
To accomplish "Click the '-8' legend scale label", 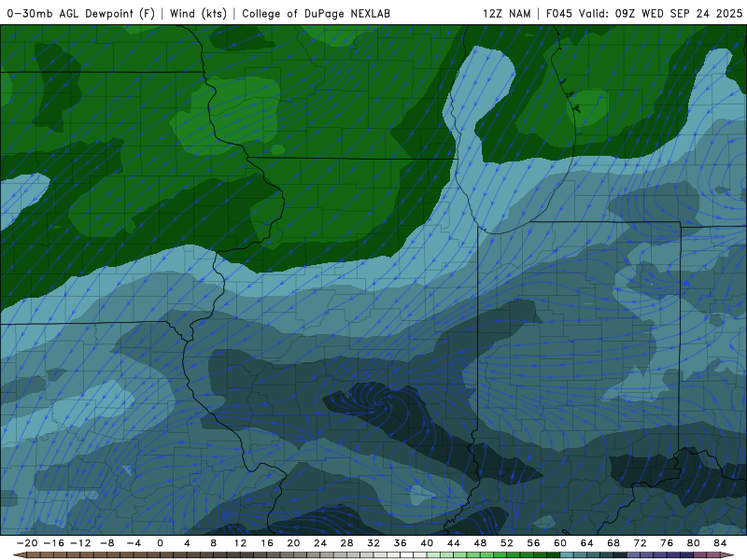I will pyautogui.click(x=106, y=543).
